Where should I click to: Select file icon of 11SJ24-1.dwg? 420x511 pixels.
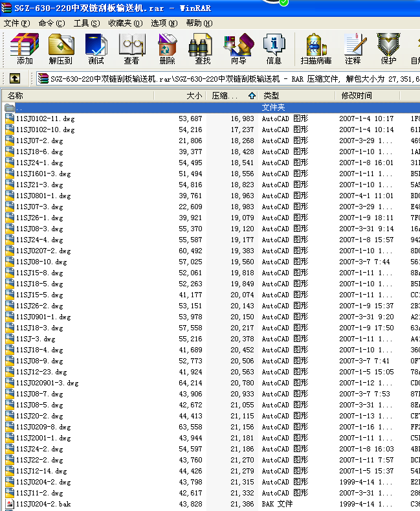pyautogui.click(x=10, y=163)
